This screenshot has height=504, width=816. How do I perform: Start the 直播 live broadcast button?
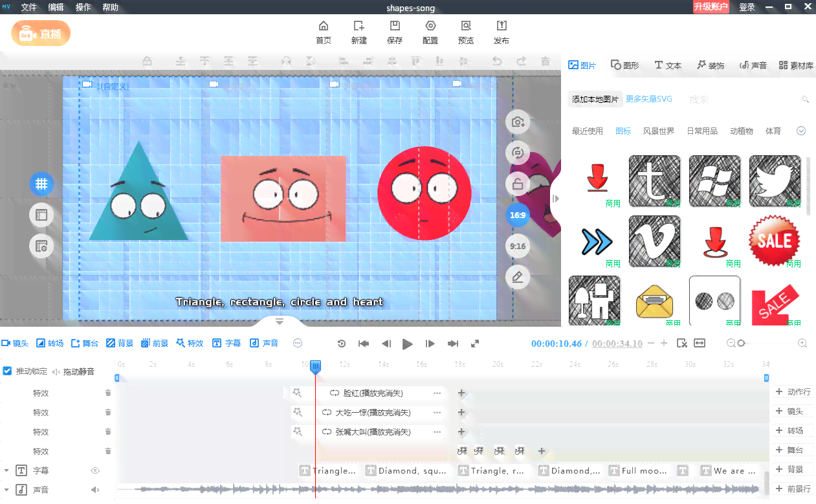[41, 34]
